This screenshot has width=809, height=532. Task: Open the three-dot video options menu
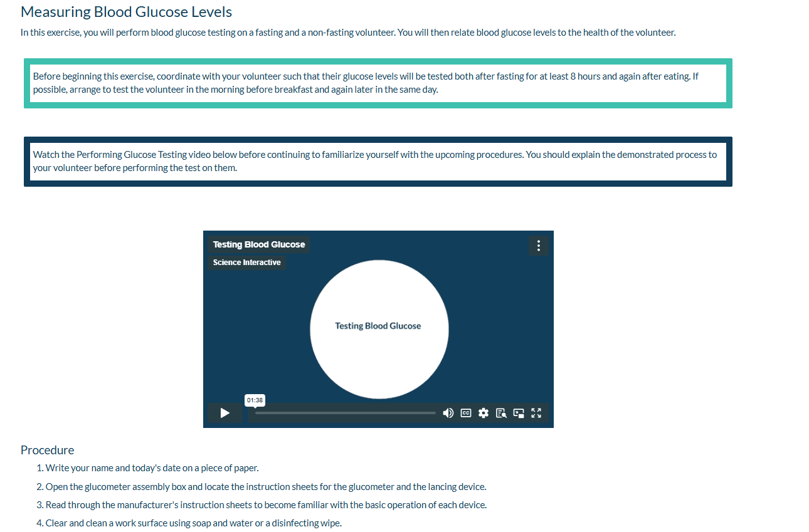click(539, 246)
